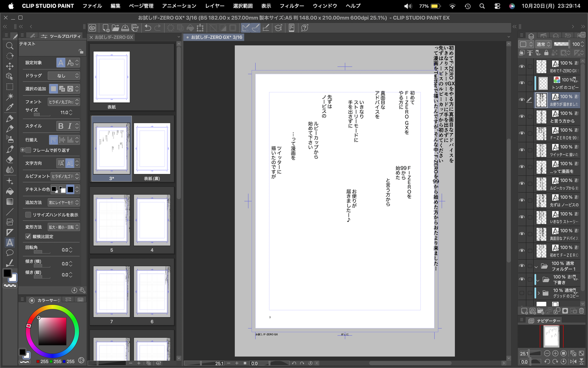Open the フォント font dropdown
588x368 pixels.
pyautogui.click(x=64, y=102)
